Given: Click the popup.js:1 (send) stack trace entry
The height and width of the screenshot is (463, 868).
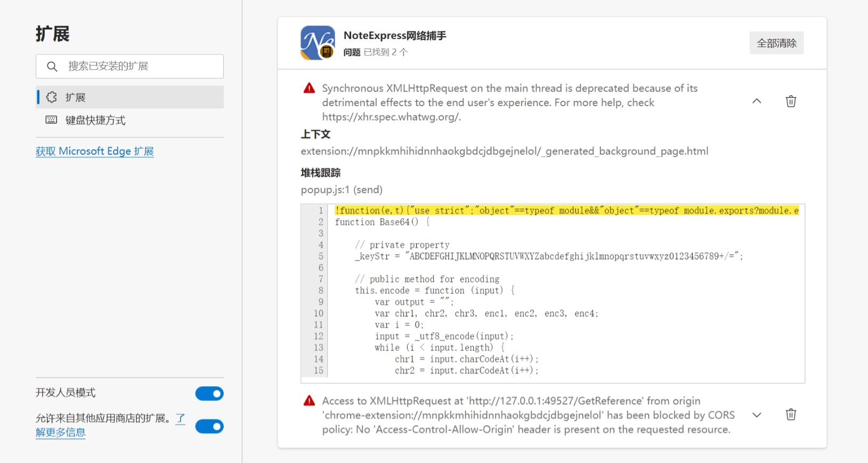Looking at the screenshot, I should (342, 189).
